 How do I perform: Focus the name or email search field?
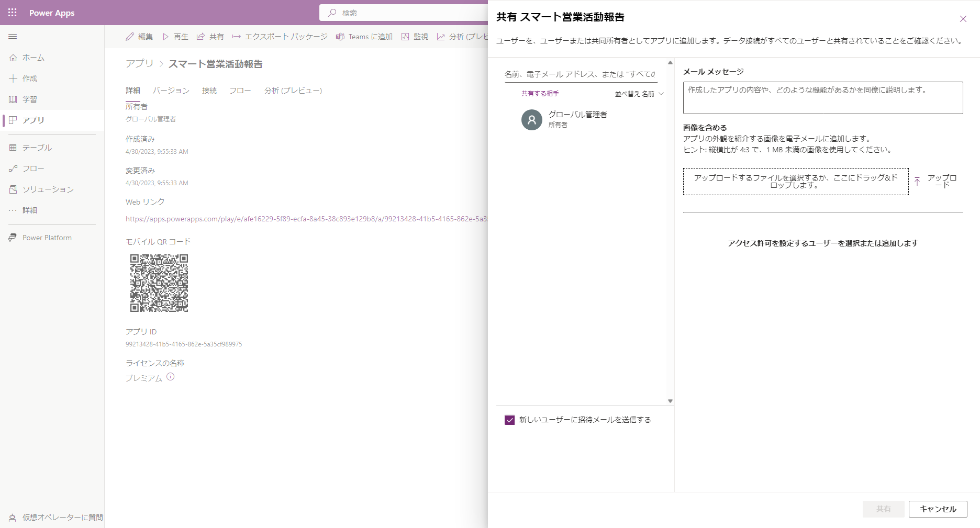[x=581, y=74]
